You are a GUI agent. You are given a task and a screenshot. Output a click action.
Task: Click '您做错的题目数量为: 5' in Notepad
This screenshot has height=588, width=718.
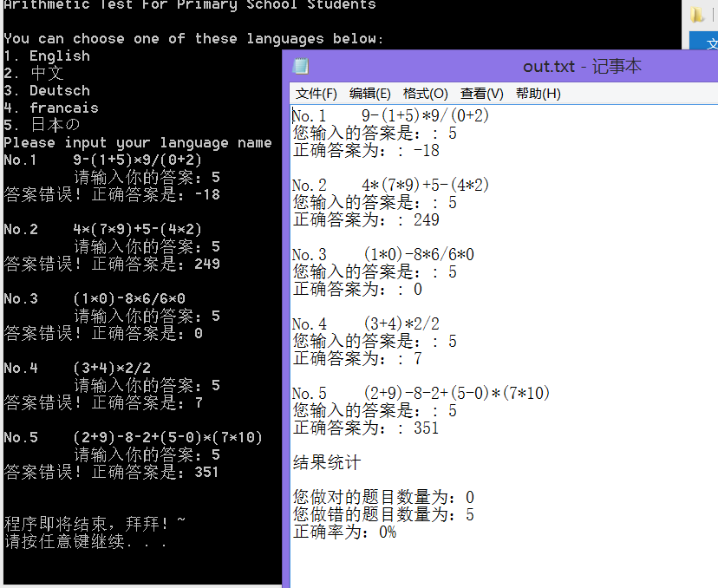[x=383, y=514]
